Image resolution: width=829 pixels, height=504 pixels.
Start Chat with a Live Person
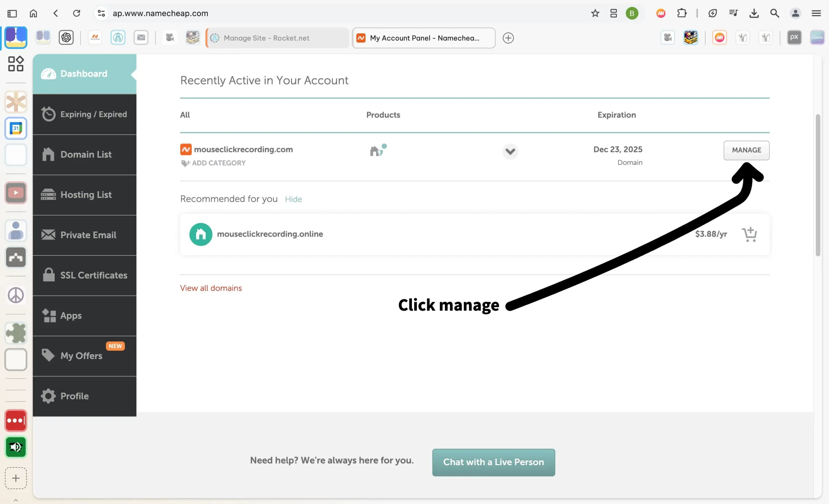(x=493, y=462)
